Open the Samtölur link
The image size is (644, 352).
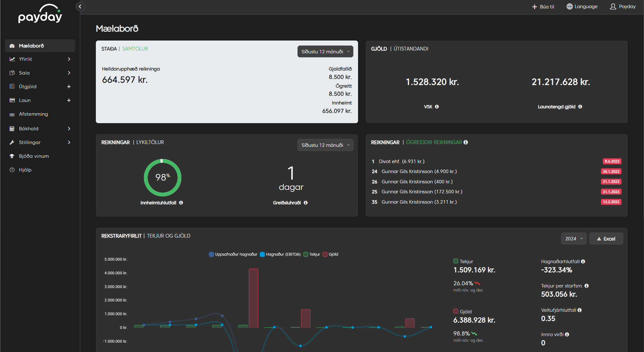pos(135,49)
